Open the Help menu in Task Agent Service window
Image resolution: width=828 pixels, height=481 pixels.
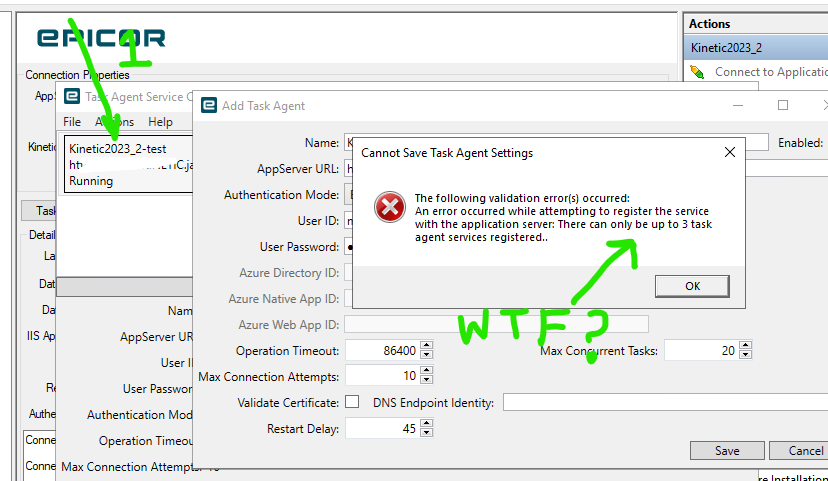[x=160, y=122]
